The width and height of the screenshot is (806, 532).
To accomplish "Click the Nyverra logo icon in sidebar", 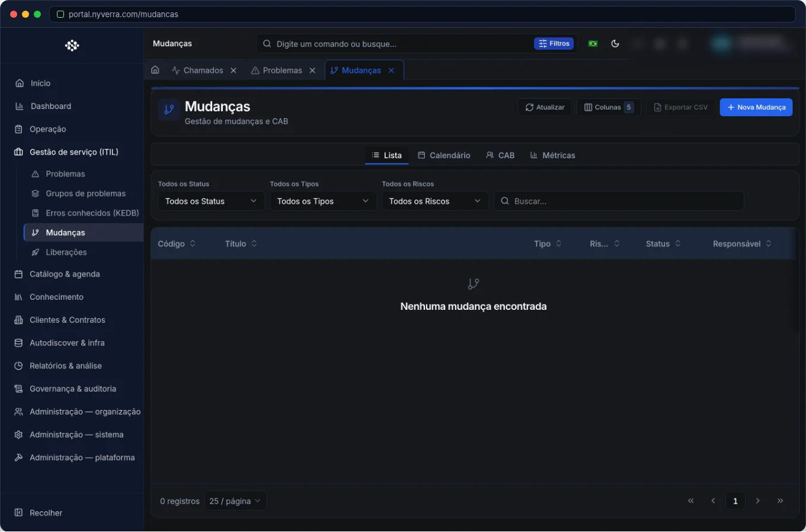I will tap(72, 45).
